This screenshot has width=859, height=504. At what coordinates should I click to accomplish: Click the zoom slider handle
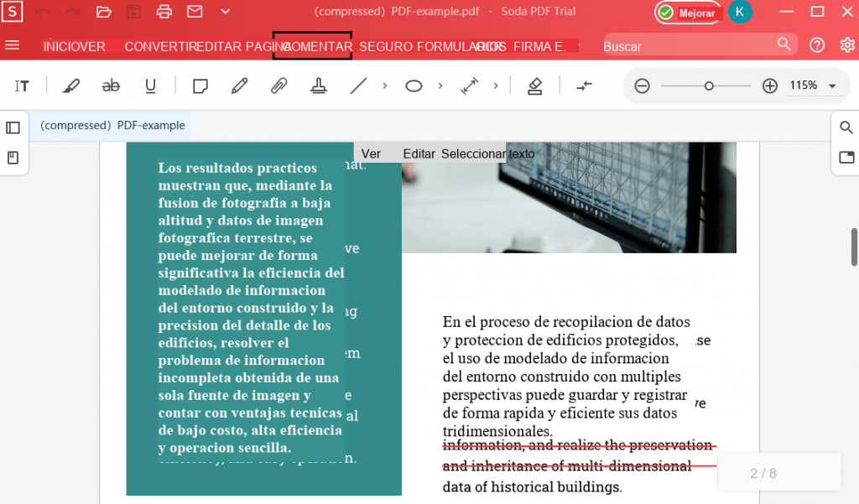[x=709, y=86]
